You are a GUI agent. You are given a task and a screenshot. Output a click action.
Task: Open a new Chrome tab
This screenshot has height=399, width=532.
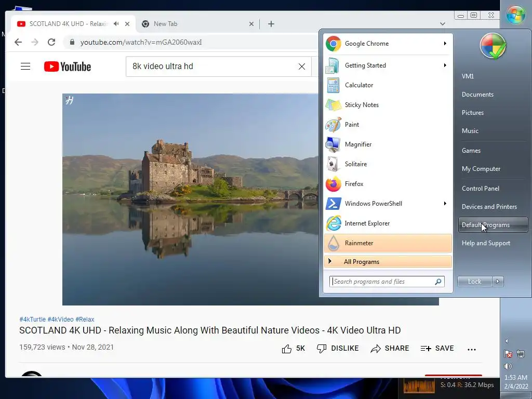pos(271,24)
